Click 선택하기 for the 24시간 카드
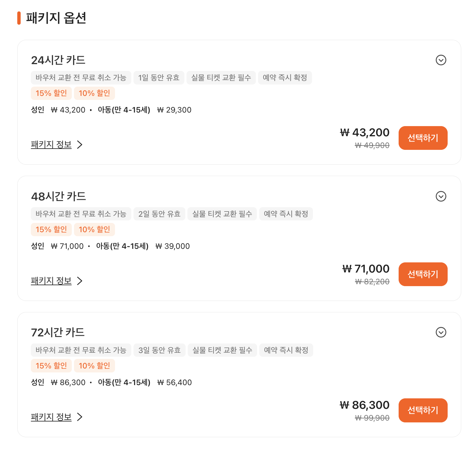This screenshot has height=452, width=476. click(423, 138)
